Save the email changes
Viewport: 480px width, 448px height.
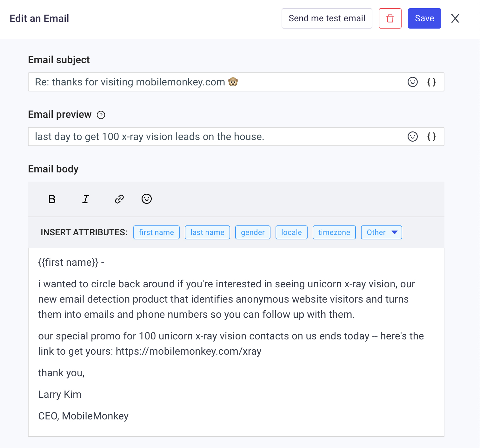[x=424, y=18]
